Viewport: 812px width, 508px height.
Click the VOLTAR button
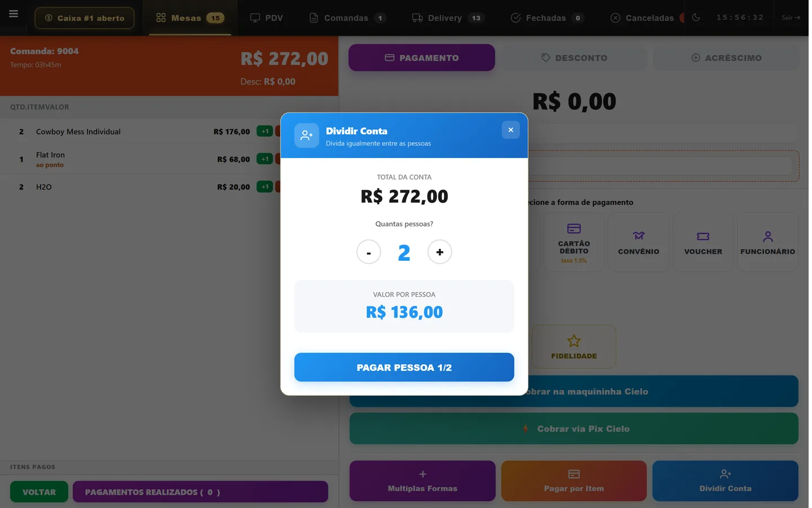click(39, 492)
